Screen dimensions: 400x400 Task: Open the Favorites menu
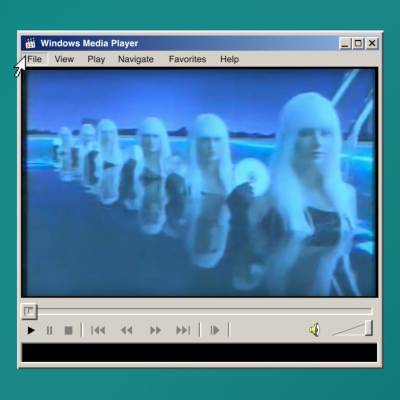pyautogui.click(x=187, y=59)
